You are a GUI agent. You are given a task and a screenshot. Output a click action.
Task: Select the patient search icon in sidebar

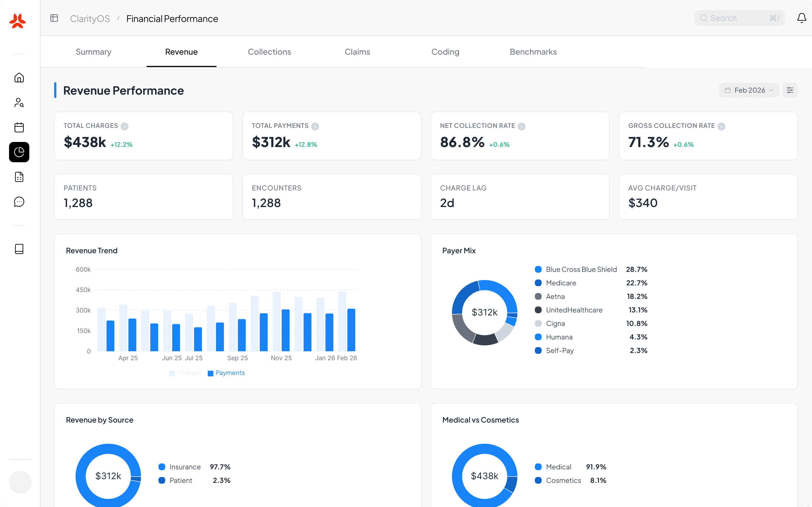coord(19,103)
